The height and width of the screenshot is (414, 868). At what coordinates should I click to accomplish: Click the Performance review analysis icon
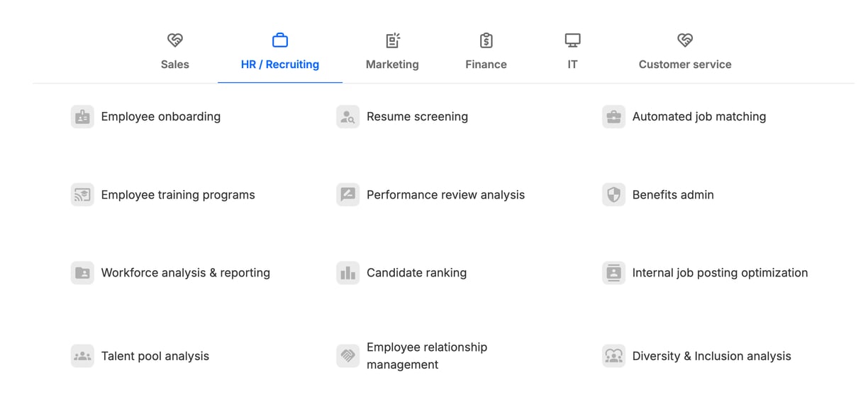347,195
